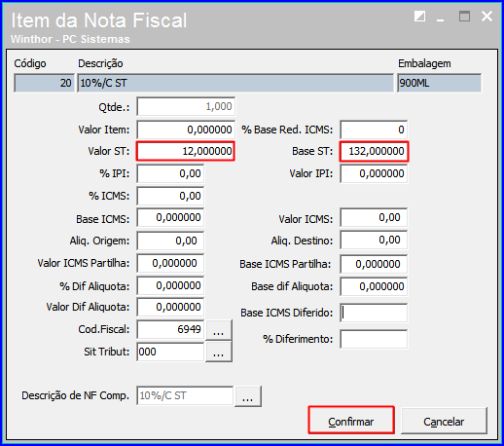The width and height of the screenshot is (504, 446).
Task: Select the % IPI input box
Action: click(170, 173)
